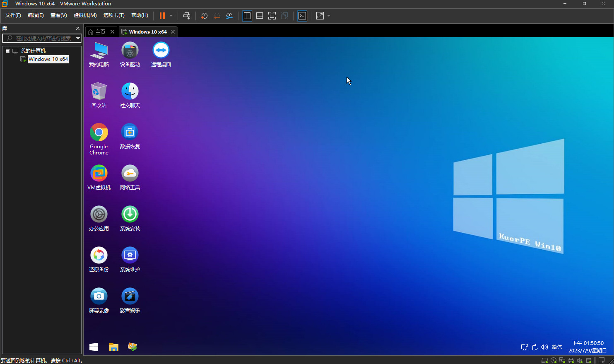Open the power options dropdown beside Pause

click(171, 16)
